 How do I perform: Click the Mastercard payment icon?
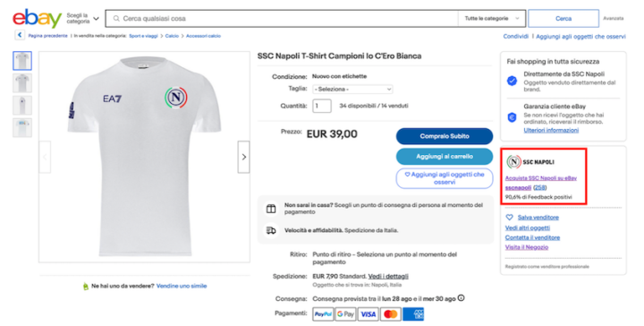[390, 314]
